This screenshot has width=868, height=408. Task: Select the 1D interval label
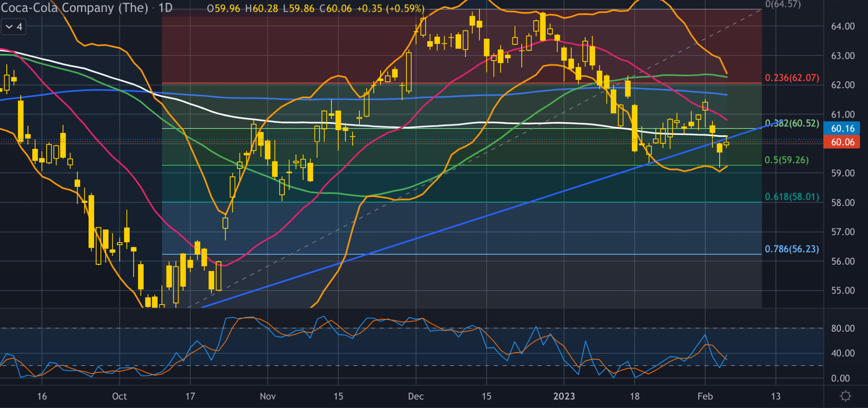coord(166,8)
